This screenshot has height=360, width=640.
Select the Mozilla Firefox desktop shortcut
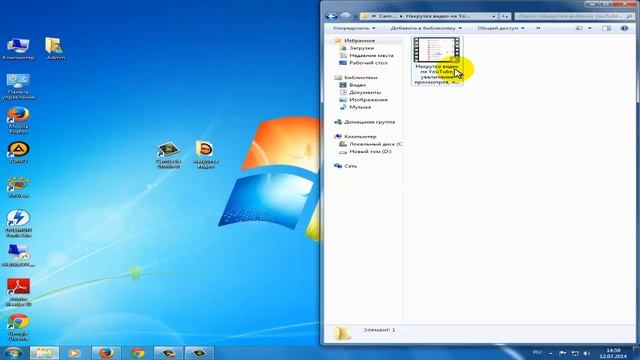pos(18,120)
